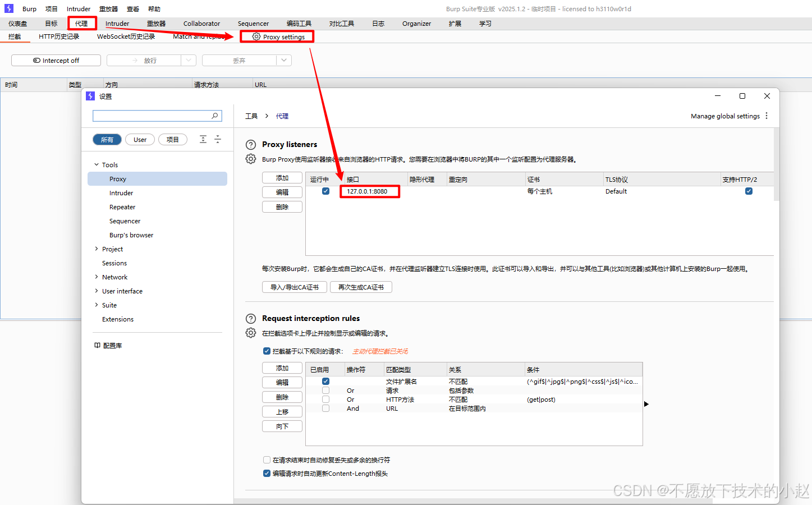Open the Manage global settings kebab menu

pos(767,116)
